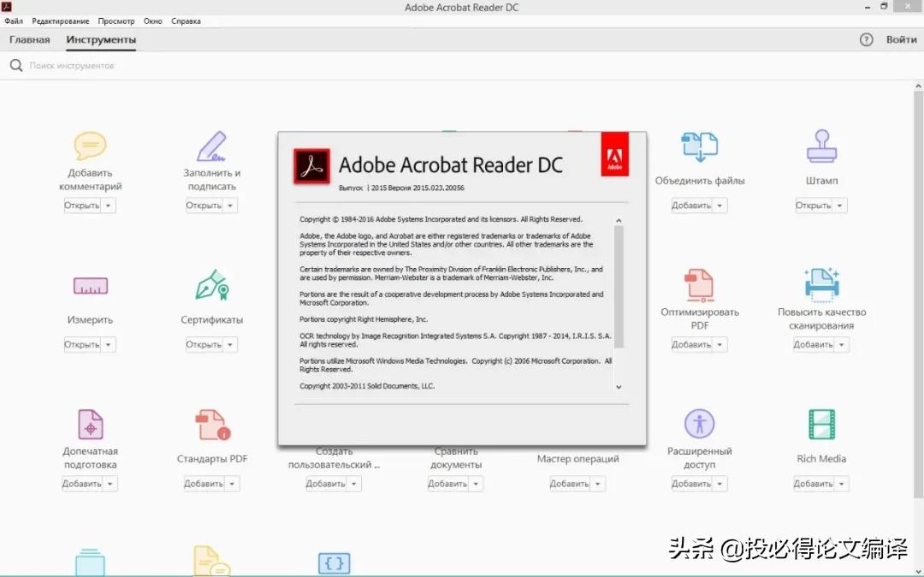
Task: Click the main window scrollbar up arrow
Action: (918, 86)
